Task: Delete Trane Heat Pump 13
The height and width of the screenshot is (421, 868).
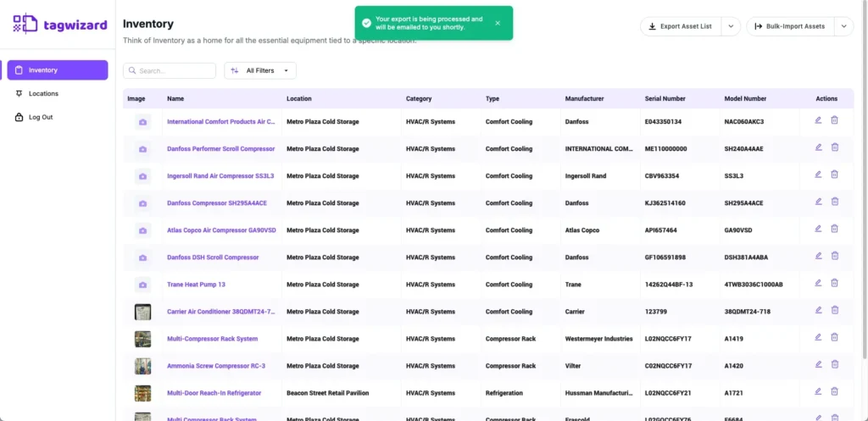Action: pos(835,283)
